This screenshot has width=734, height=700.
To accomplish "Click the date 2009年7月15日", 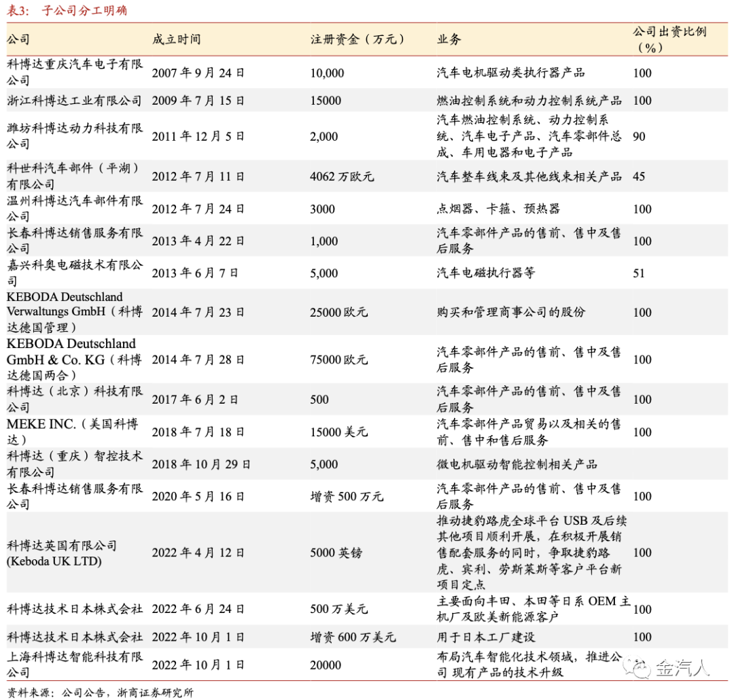I will point(198,101).
